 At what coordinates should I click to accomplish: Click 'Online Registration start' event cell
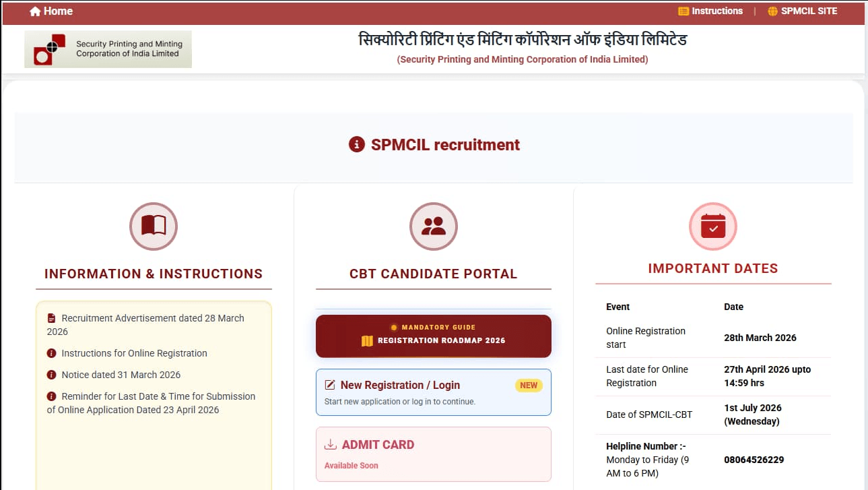click(646, 338)
